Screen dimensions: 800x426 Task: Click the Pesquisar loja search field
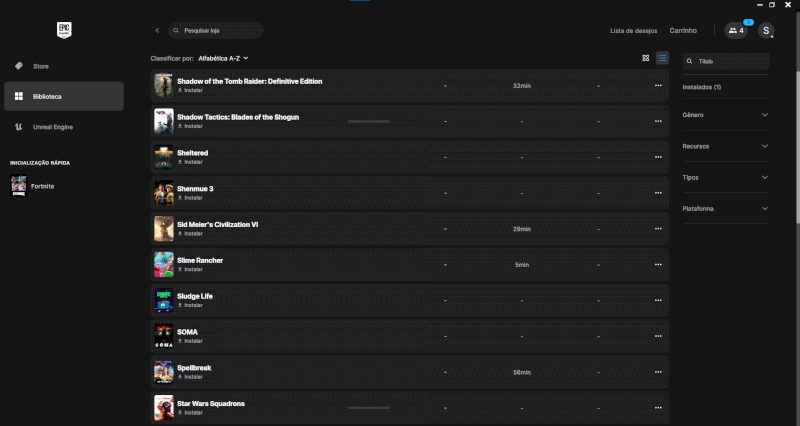point(217,31)
